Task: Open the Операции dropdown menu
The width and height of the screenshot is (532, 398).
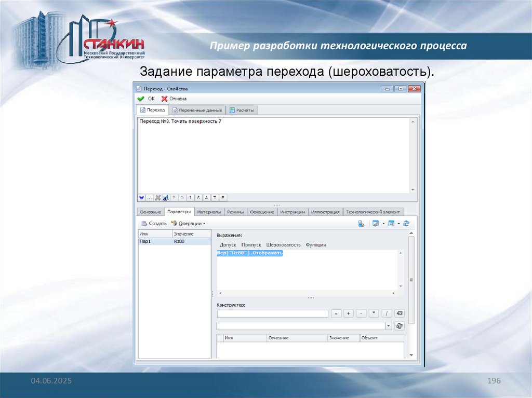Action: click(188, 224)
